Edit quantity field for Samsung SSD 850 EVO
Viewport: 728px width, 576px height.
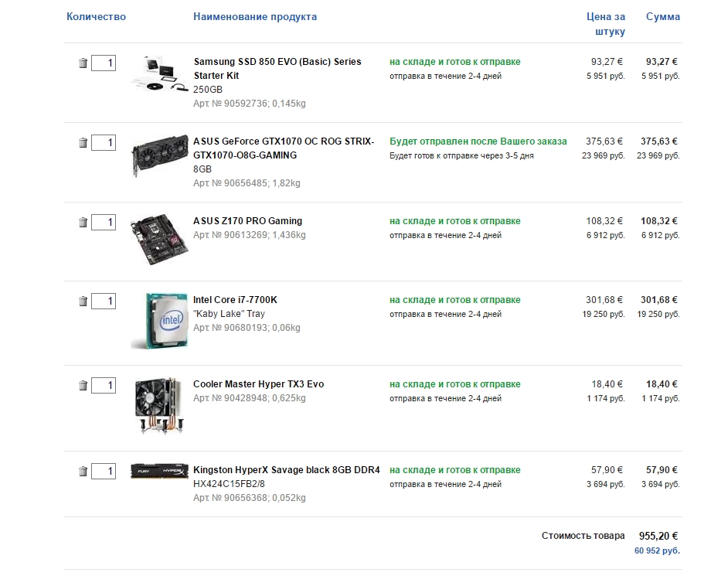click(104, 63)
